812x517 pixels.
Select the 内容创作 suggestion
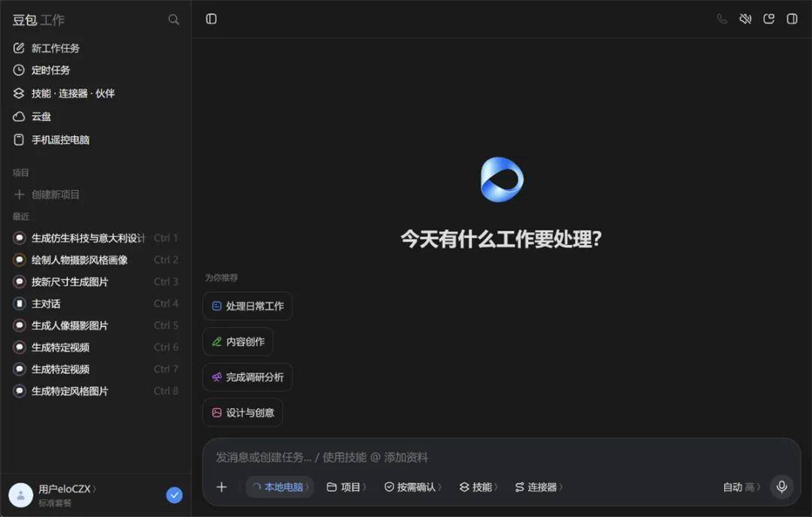pyautogui.click(x=238, y=342)
